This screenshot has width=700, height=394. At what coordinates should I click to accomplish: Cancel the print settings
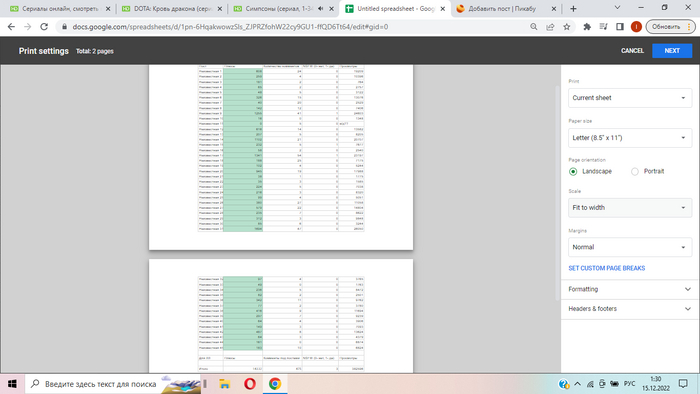[x=632, y=51]
